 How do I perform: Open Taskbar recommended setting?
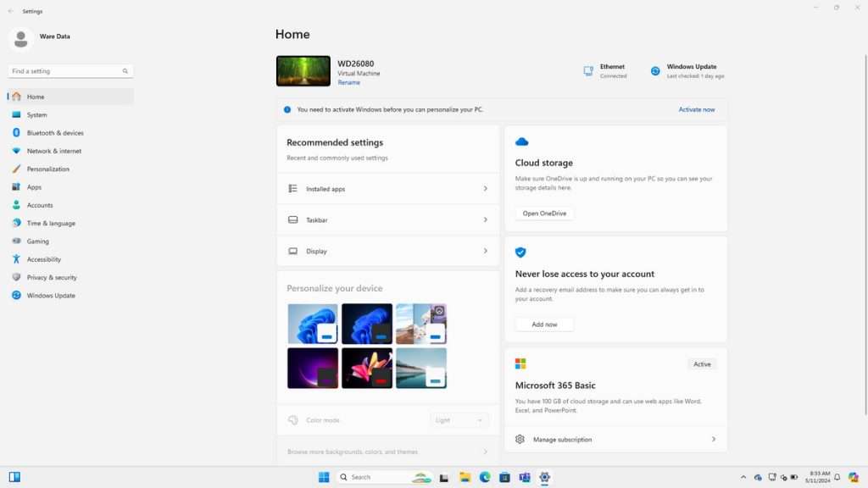click(388, 219)
